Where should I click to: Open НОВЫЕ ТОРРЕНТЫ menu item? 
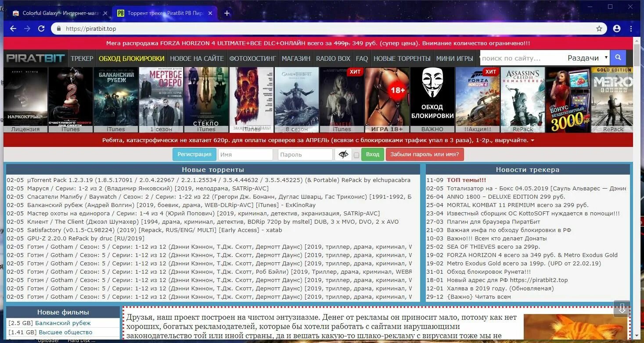[x=402, y=58]
